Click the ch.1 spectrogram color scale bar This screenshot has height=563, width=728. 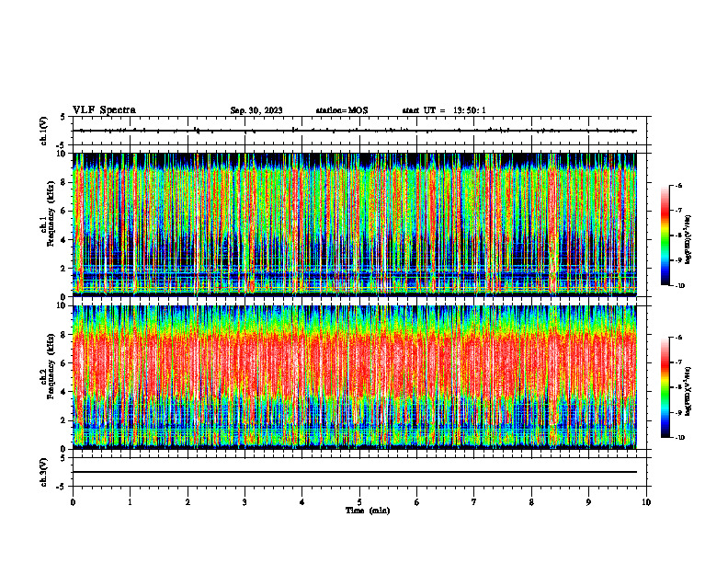click(665, 236)
